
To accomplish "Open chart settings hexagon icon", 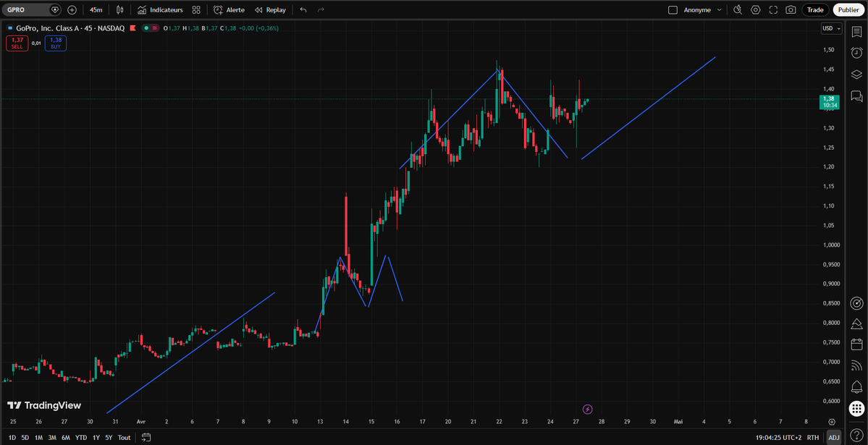I will (756, 10).
